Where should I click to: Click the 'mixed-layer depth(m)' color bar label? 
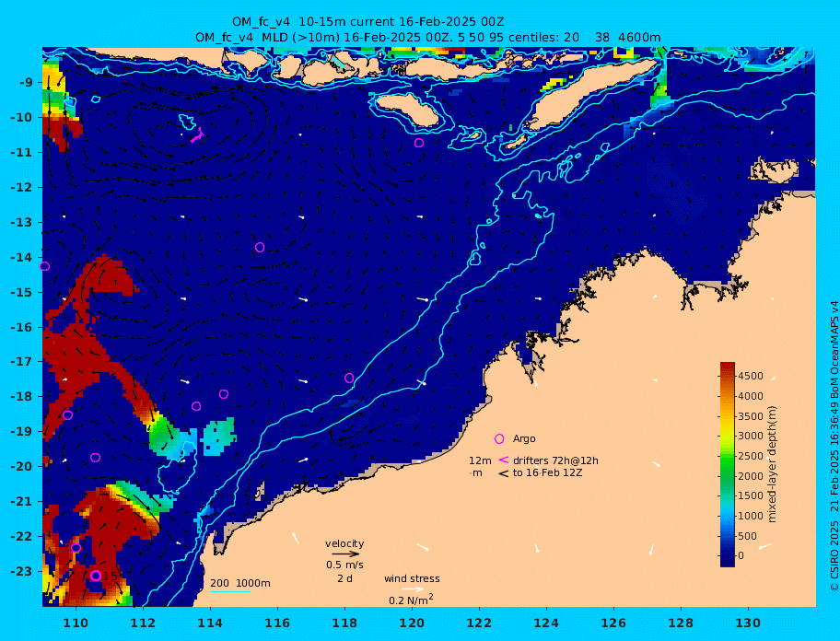click(x=772, y=464)
